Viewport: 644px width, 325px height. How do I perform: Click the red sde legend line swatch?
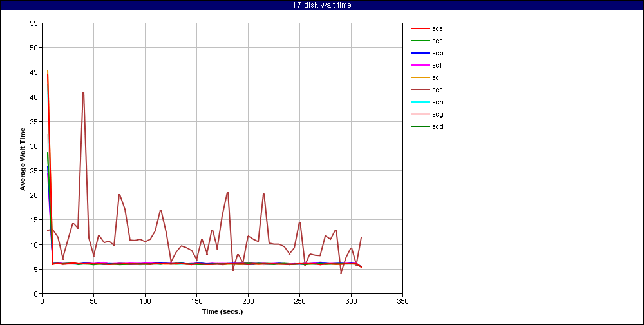click(x=421, y=28)
